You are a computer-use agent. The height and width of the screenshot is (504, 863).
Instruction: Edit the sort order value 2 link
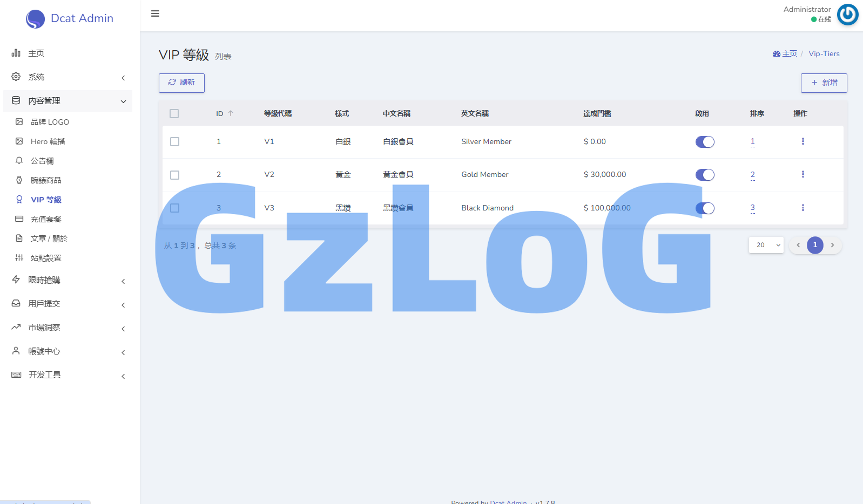pyautogui.click(x=752, y=175)
